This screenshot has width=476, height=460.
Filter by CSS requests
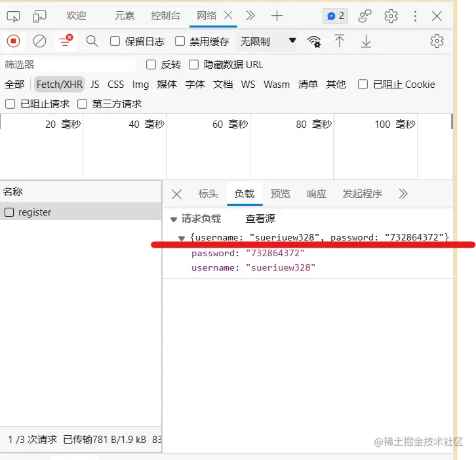115,85
